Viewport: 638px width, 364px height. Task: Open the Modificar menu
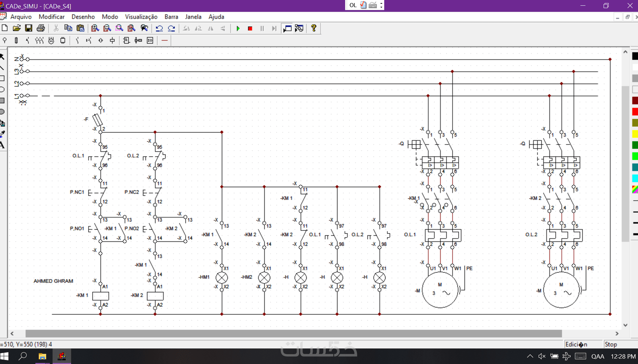(x=51, y=17)
